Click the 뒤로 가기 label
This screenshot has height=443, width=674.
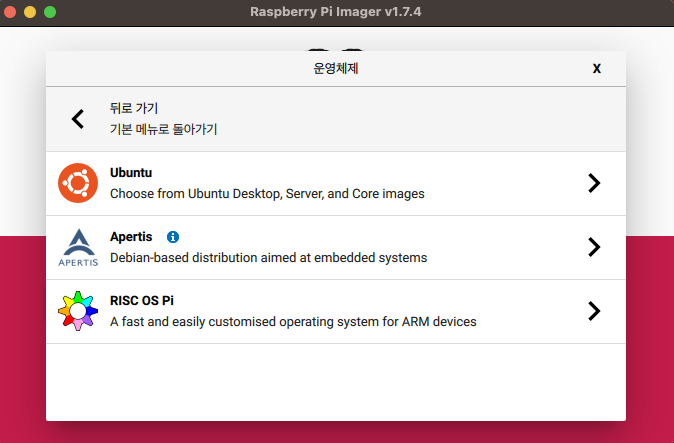point(134,108)
